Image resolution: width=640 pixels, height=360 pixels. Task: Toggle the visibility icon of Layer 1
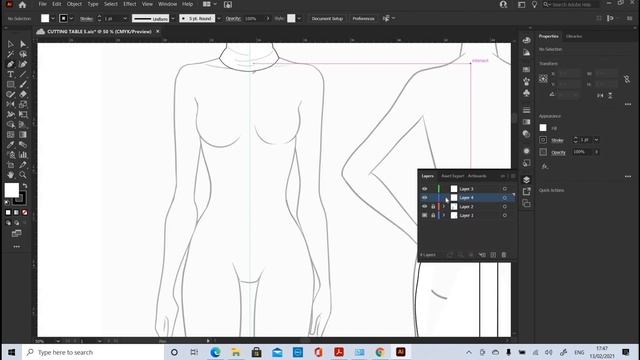(x=424, y=215)
